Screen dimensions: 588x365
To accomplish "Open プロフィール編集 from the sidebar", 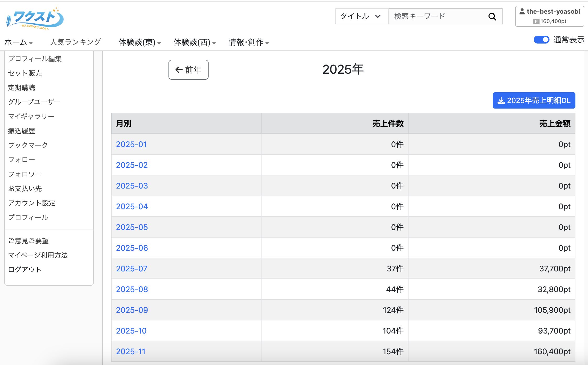I will coord(36,59).
